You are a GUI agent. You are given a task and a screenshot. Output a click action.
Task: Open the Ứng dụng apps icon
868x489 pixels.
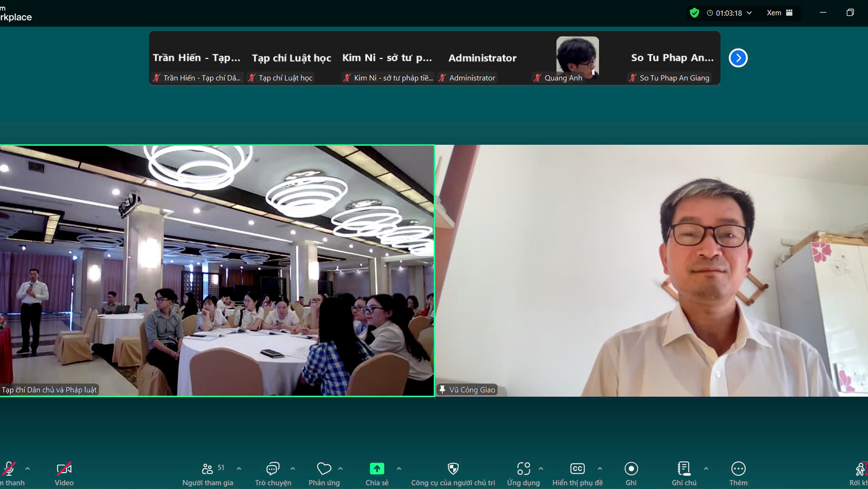pyautogui.click(x=523, y=469)
